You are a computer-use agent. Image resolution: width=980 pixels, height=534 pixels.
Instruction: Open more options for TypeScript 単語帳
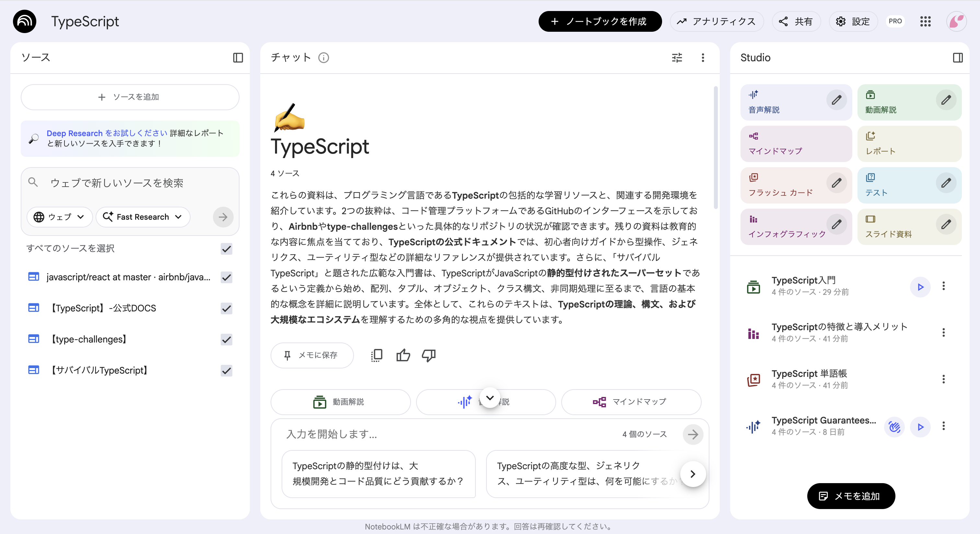pos(943,379)
